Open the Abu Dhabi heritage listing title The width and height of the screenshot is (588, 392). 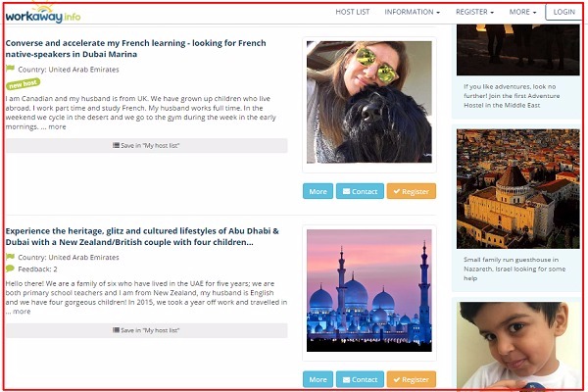tap(142, 236)
